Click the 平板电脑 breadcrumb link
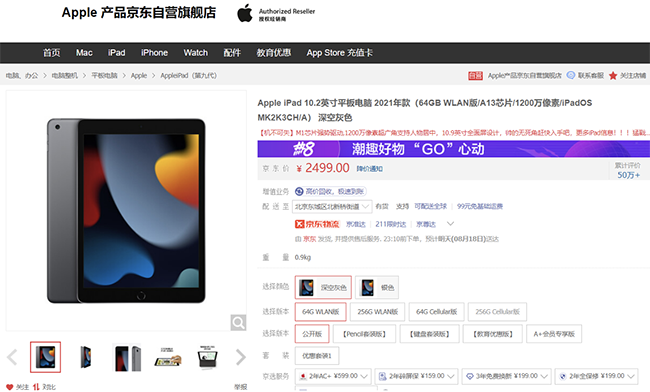 pyautogui.click(x=104, y=75)
